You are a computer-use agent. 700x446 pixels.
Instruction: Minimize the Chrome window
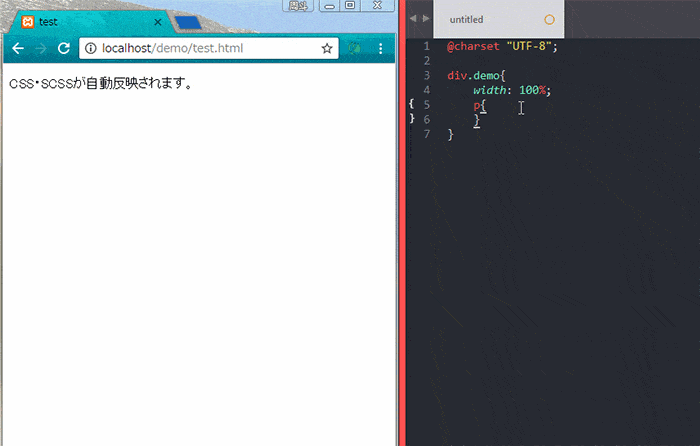coord(329,5)
